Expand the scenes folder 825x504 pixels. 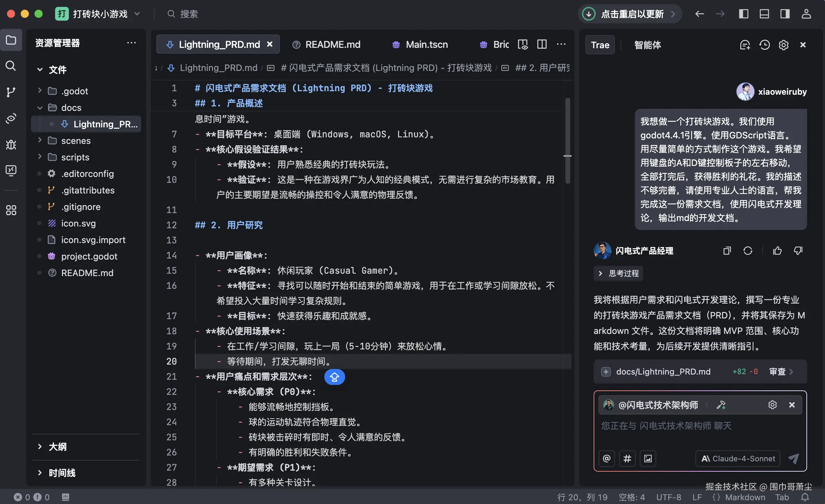click(x=76, y=140)
